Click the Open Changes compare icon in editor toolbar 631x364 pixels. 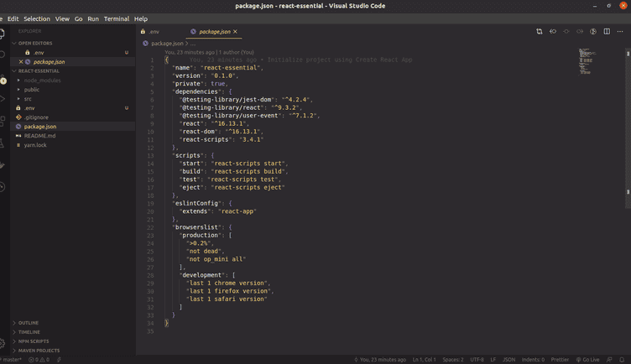540,31
